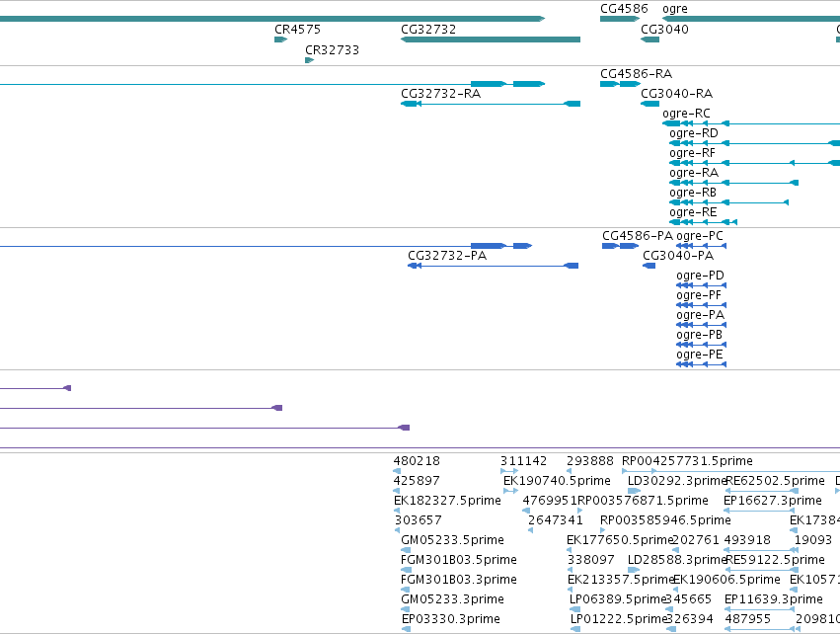Select the CG4586 gene arrow glyph
Image resolution: width=840 pixels, height=634 pixels.
pyautogui.click(x=620, y=19)
